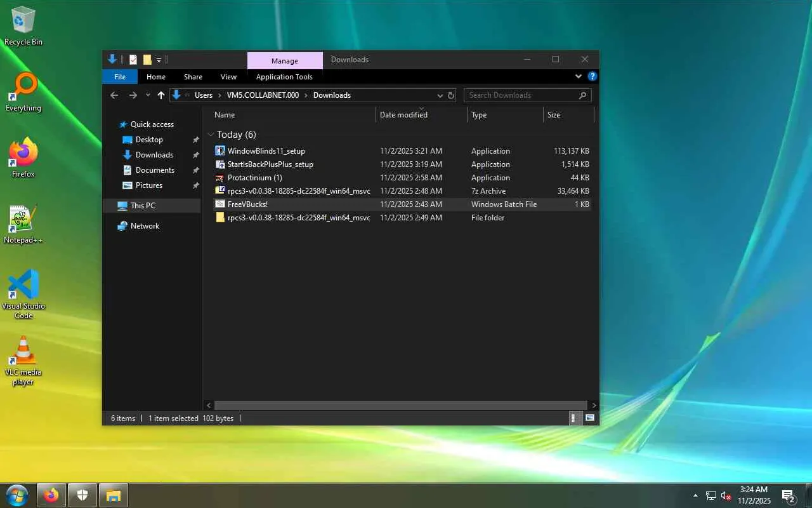
Task: Switch to the Share ribbon tab
Action: tap(193, 77)
